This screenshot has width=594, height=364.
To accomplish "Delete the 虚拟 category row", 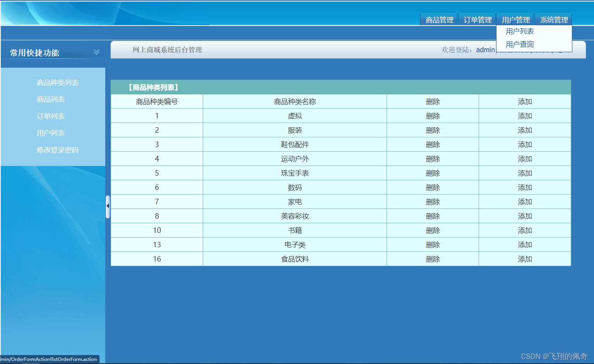I will click(433, 116).
